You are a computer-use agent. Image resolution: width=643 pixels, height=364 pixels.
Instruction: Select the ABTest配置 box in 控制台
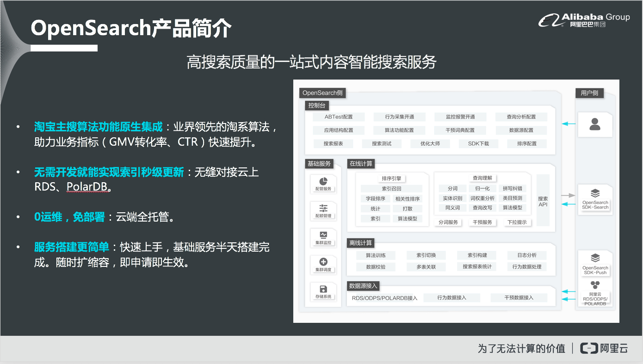(x=338, y=117)
